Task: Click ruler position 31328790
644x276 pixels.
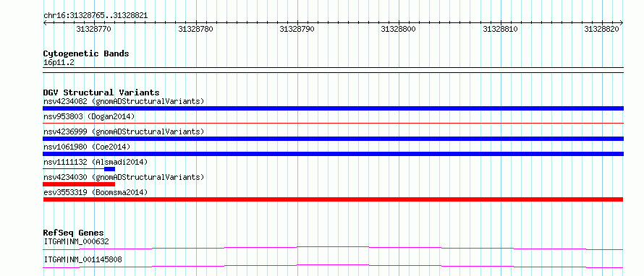Action: (x=297, y=29)
